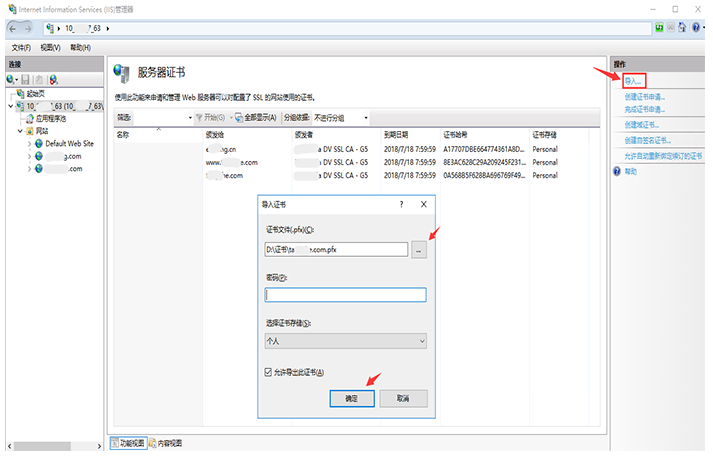713x459 pixels.
Task: Collapse the 网站 sites tree node
Action: (x=20, y=131)
